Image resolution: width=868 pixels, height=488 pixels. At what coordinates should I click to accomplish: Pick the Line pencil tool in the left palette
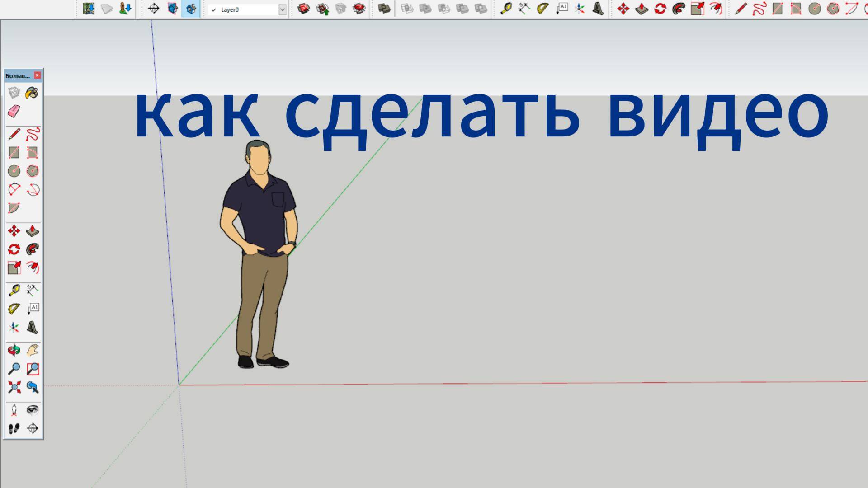(x=14, y=134)
